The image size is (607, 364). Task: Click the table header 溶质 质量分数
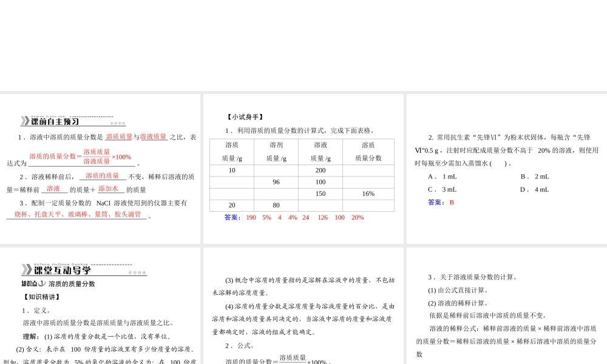[368, 152]
